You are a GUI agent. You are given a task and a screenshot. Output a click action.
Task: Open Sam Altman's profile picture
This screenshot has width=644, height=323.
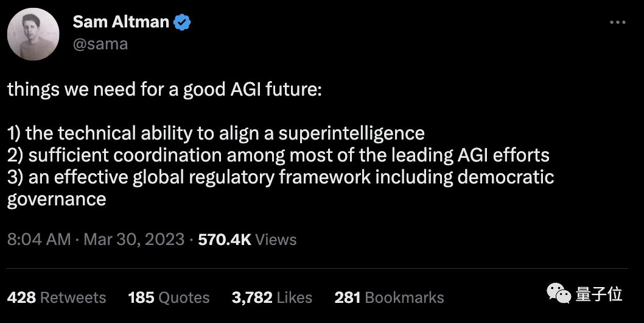[33, 34]
